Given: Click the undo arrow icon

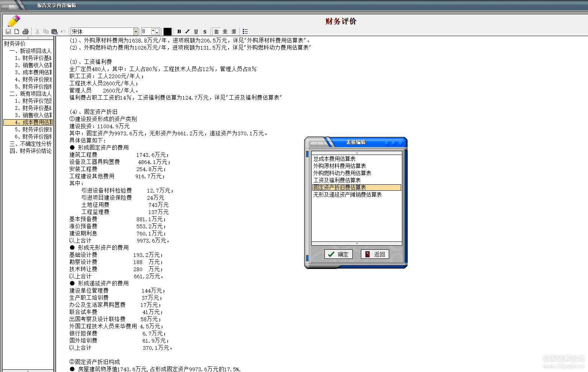Looking at the screenshot, I should coord(63,32).
